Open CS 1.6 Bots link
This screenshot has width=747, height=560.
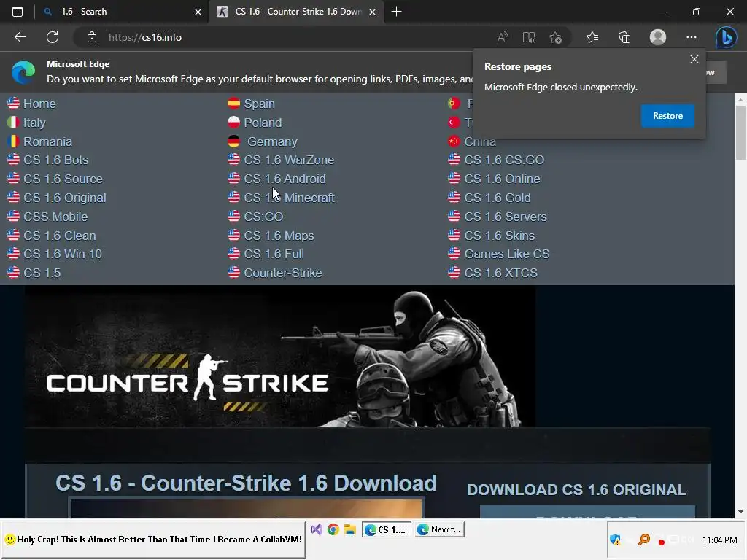click(x=55, y=160)
